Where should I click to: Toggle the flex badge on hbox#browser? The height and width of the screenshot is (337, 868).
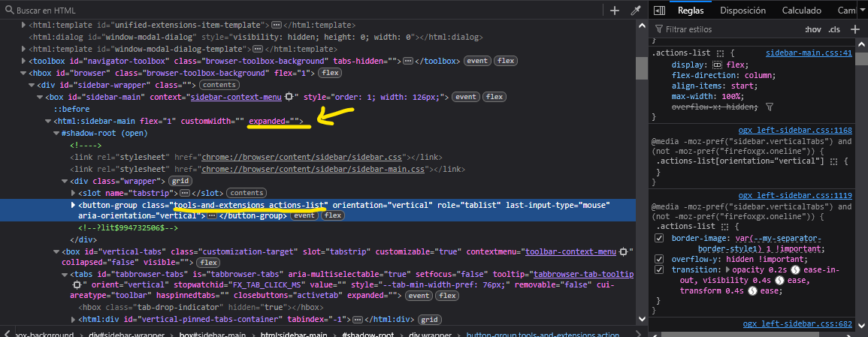pos(331,73)
